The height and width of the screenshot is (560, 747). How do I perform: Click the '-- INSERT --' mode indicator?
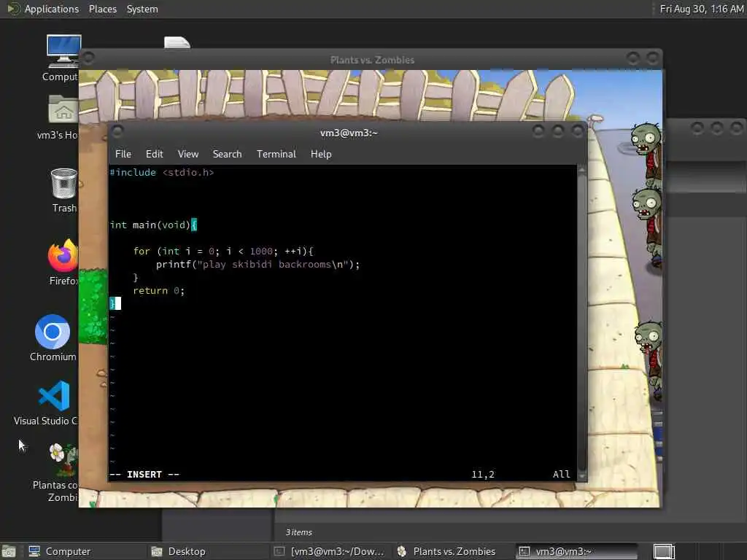(x=144, y=474)
